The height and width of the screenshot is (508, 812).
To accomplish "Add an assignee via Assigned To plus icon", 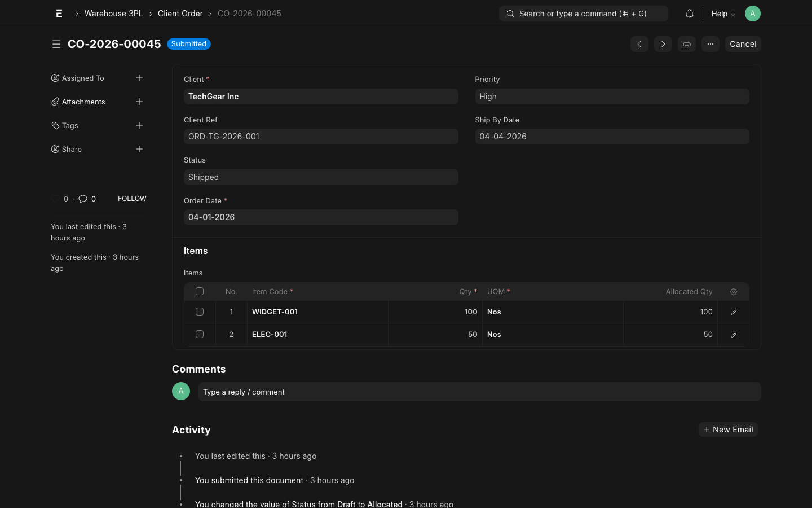I will (139, 78).
